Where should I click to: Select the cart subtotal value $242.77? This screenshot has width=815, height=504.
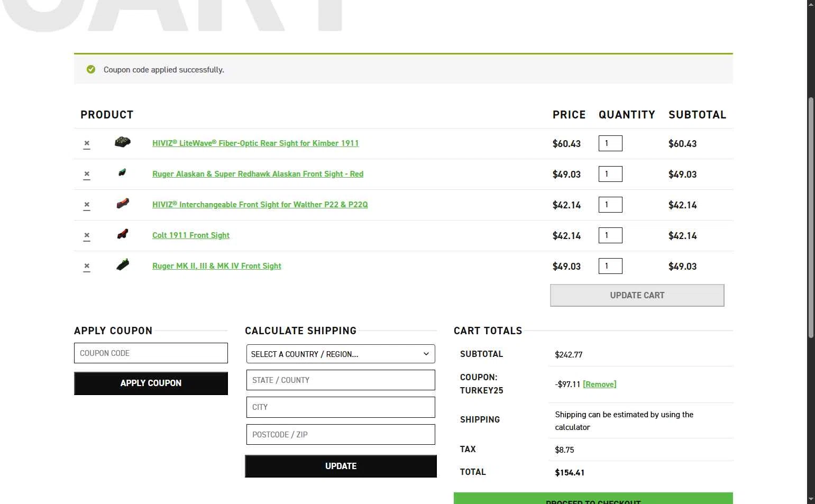point(569,355)
